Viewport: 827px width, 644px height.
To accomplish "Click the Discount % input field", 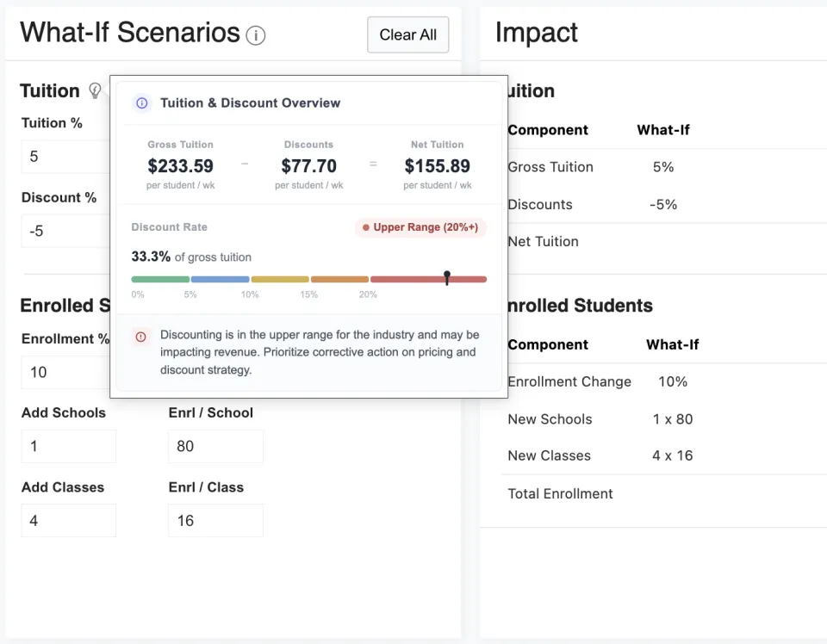I will pyautogui.click(x=65, y=231).
